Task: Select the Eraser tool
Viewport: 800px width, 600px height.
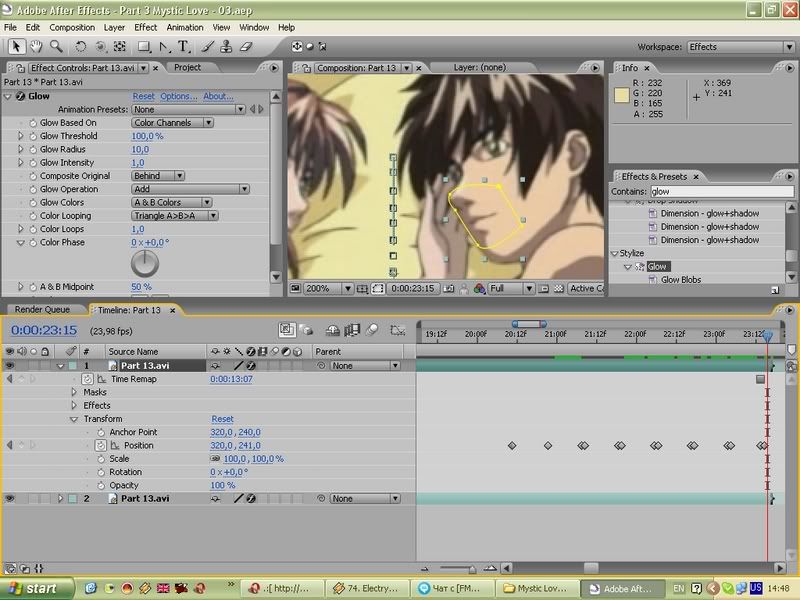Action: 246,47
